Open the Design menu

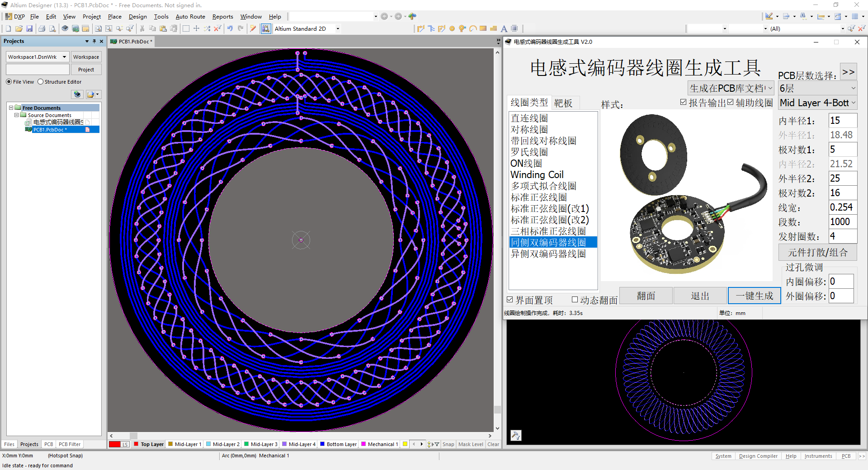coord(138,17)
